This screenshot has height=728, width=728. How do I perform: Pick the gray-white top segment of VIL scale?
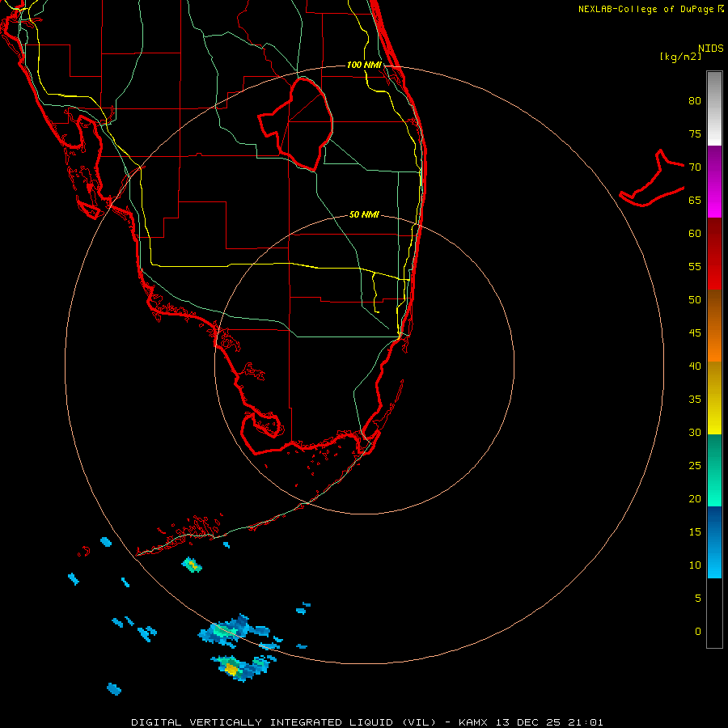click(714, 108)
